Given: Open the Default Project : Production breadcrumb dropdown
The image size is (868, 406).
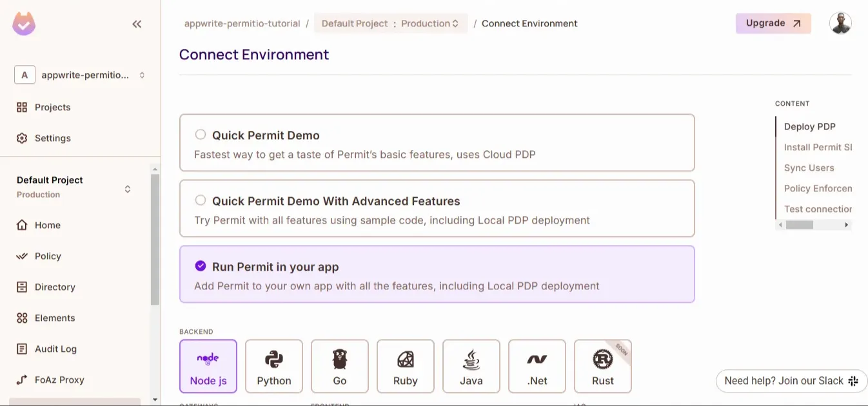Looking at the screenshot, I should pos(391,23).
